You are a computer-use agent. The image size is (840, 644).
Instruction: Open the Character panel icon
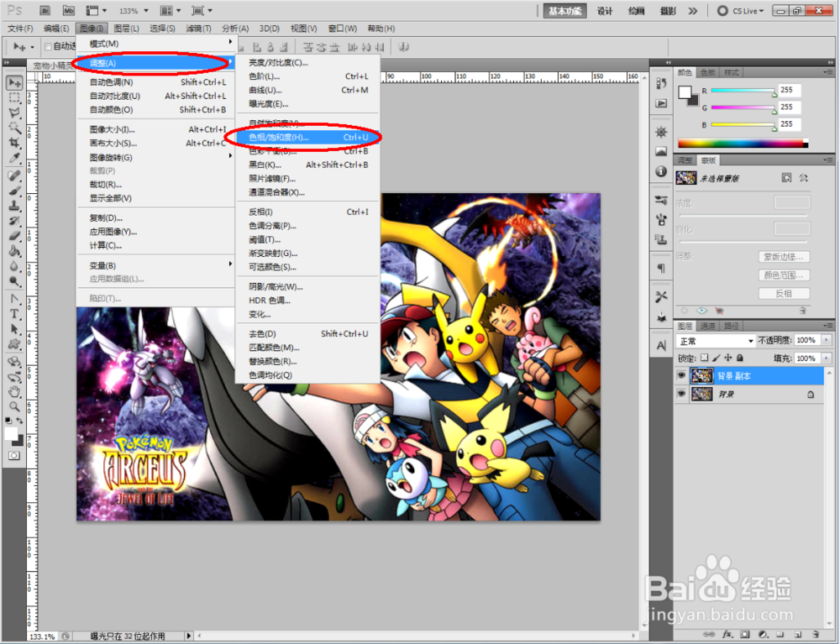coord(661,345)
